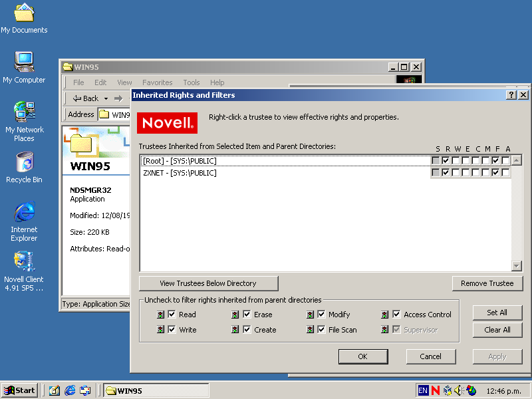Click the traffic light icon beside Erase
This screenshot has height=399, width=532.
pyautogui.click(x=235, y=315)
